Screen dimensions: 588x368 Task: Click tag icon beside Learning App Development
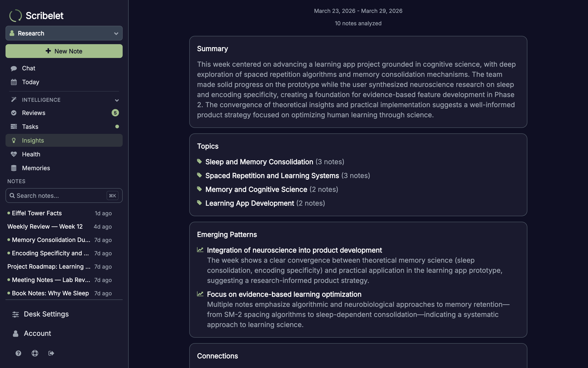point(199,203)
